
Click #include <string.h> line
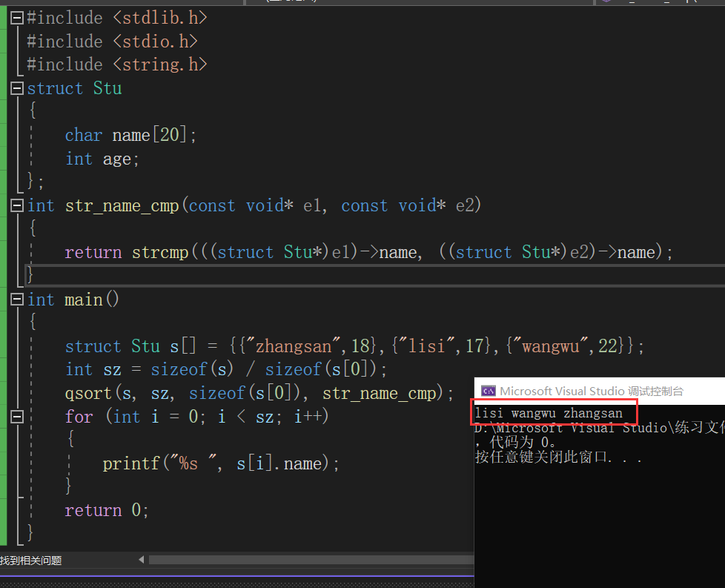coord(117,65)
